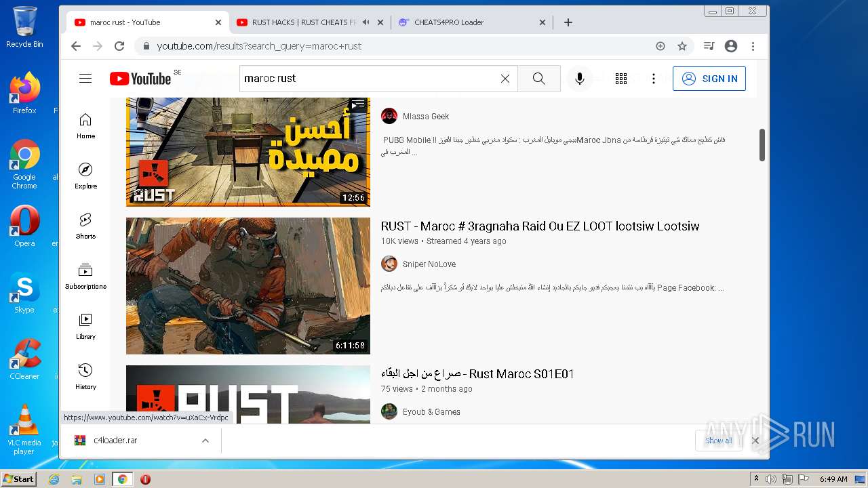Open Library in the sidebar

coord(85,327)
